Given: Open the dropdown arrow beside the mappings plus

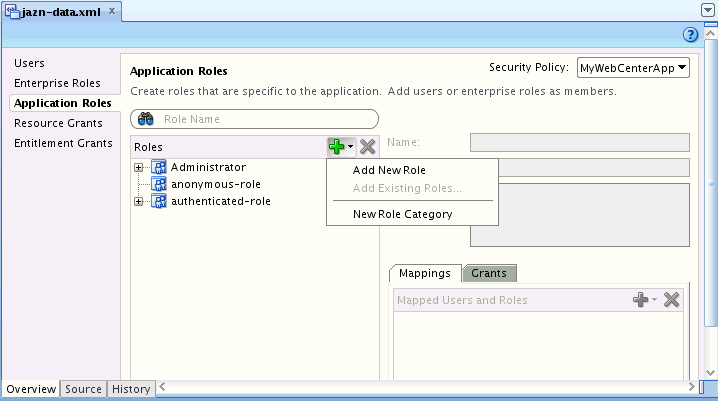Looking at the screenshot, I should point(654,300).
